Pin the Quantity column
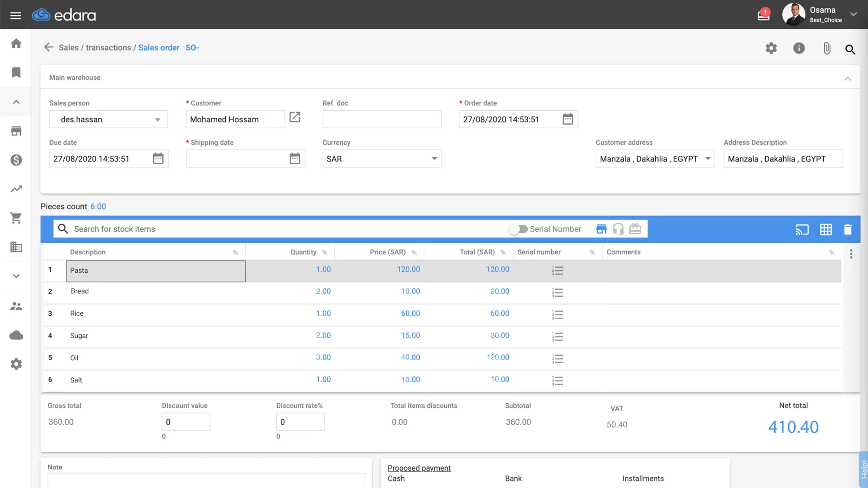This screenshot has height=488, width=868. (325, 252)
